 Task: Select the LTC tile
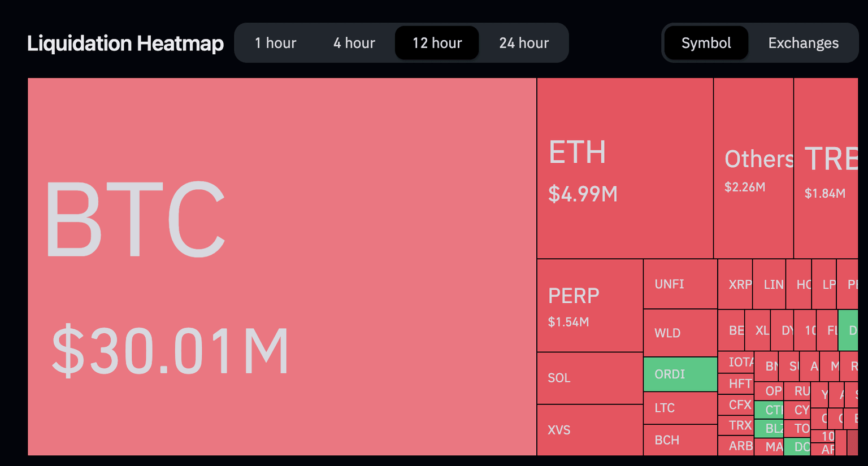(x=680, y=408)
